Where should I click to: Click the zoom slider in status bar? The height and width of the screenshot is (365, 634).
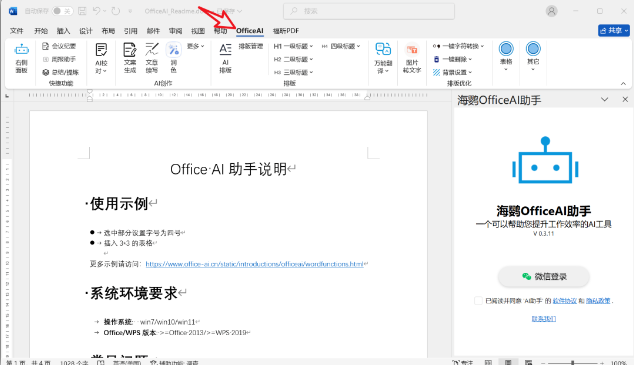[x=573, y=363]
